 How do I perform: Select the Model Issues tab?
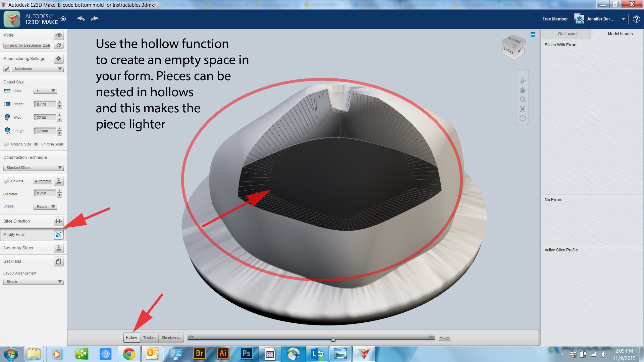click(620, 34)
